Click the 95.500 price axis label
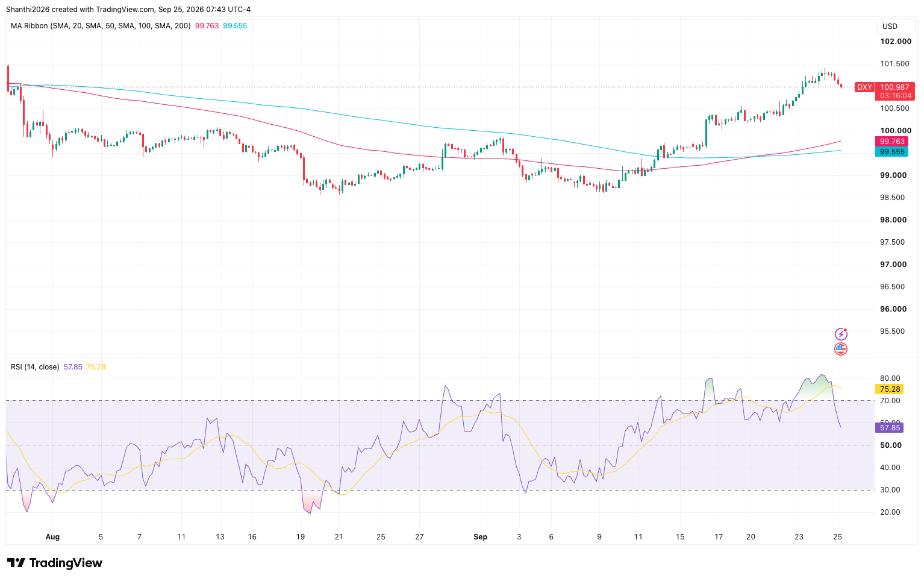The width and height of the screenshot is (924, 581). click(x=893, y=331)
